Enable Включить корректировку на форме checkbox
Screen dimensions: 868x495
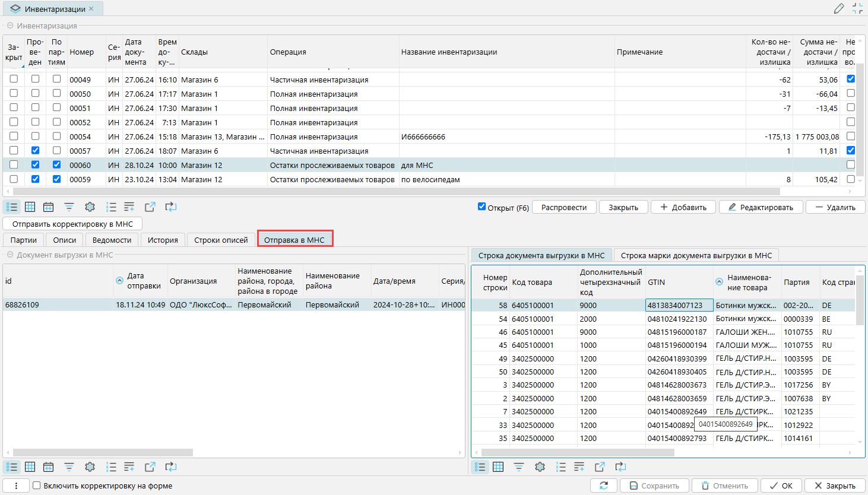tap(37, 486)
